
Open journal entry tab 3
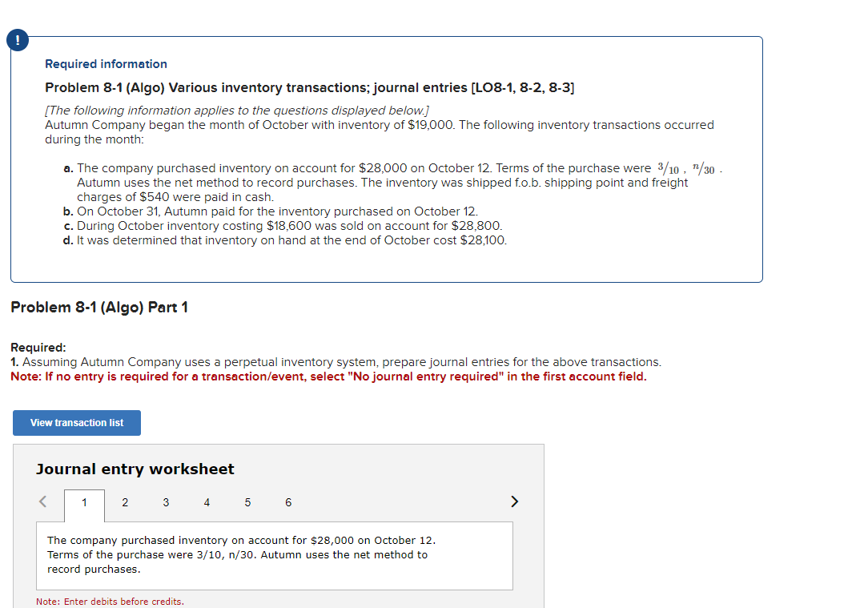[166, 501]
